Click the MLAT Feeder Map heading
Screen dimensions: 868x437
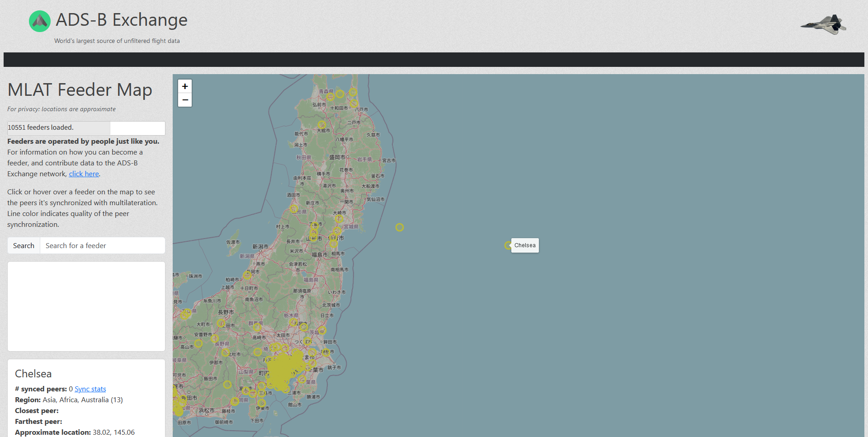pyautogui.click(x=80, y=90)
